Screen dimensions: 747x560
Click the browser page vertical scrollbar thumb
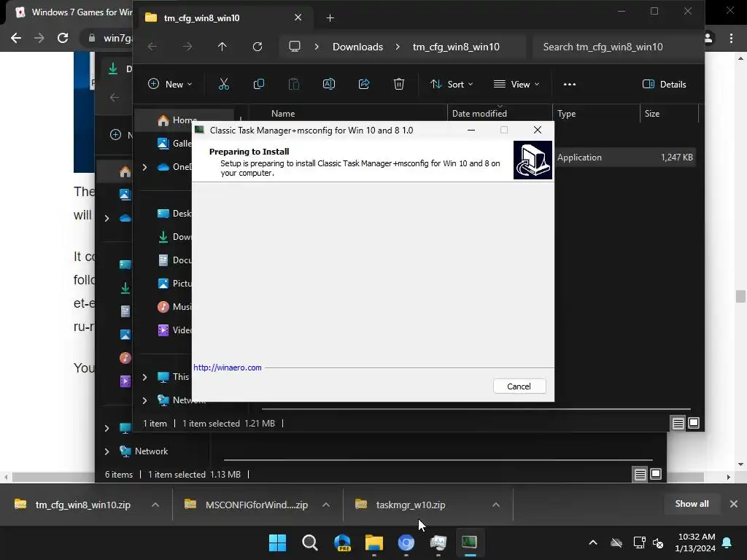tap(740, 296)
